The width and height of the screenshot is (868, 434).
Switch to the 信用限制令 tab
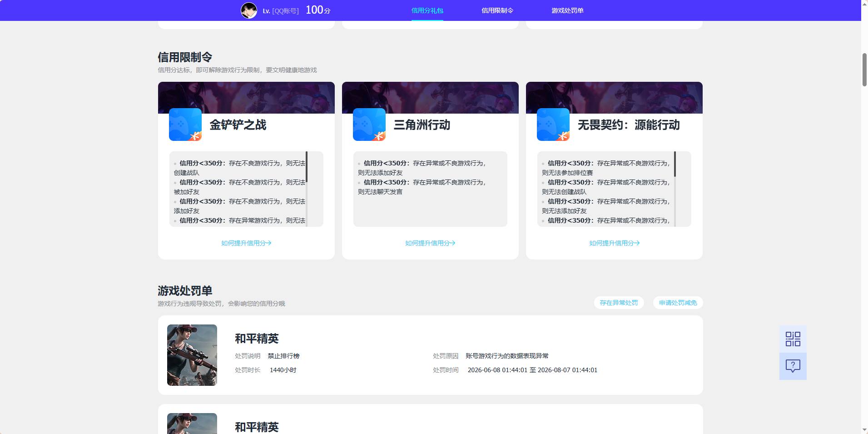coord(497,10)
